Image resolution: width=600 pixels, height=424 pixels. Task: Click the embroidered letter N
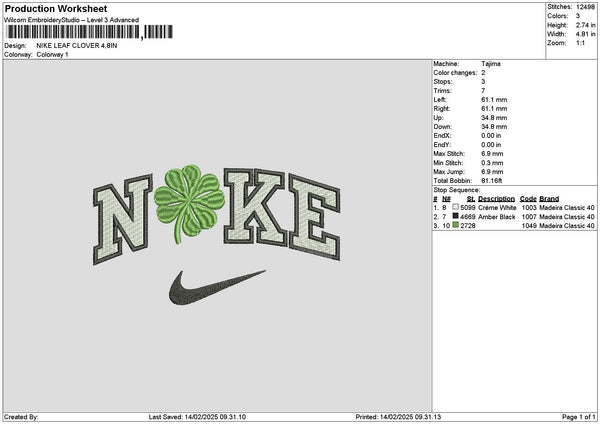click(x=122, y=219)
